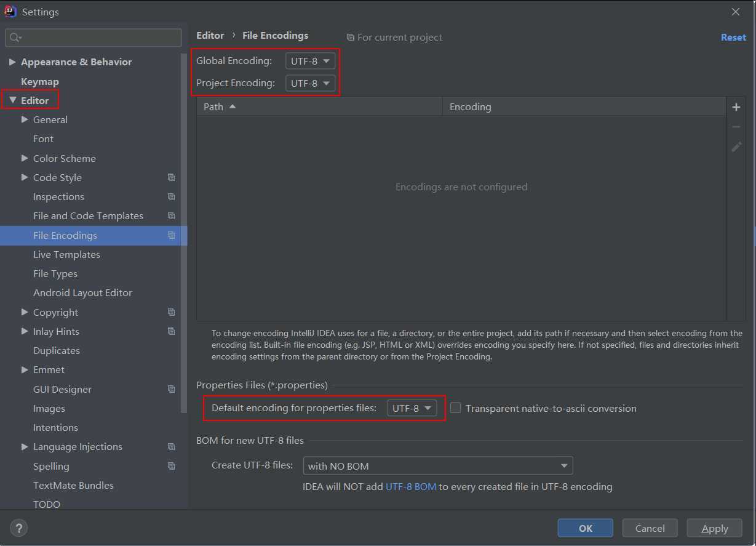Screen dimensions: 756x546
Task: Open the Project Encoding dropdown
Action: [x=310, y=83]
